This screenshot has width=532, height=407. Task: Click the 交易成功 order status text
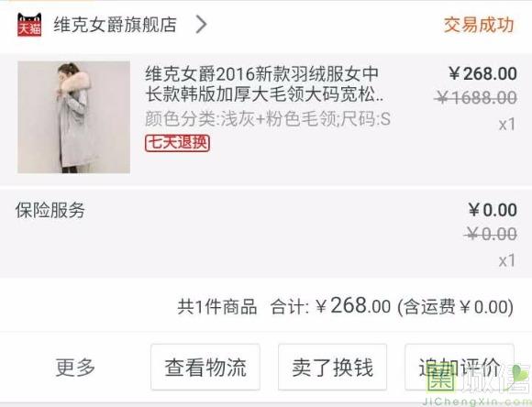[479, 25]
